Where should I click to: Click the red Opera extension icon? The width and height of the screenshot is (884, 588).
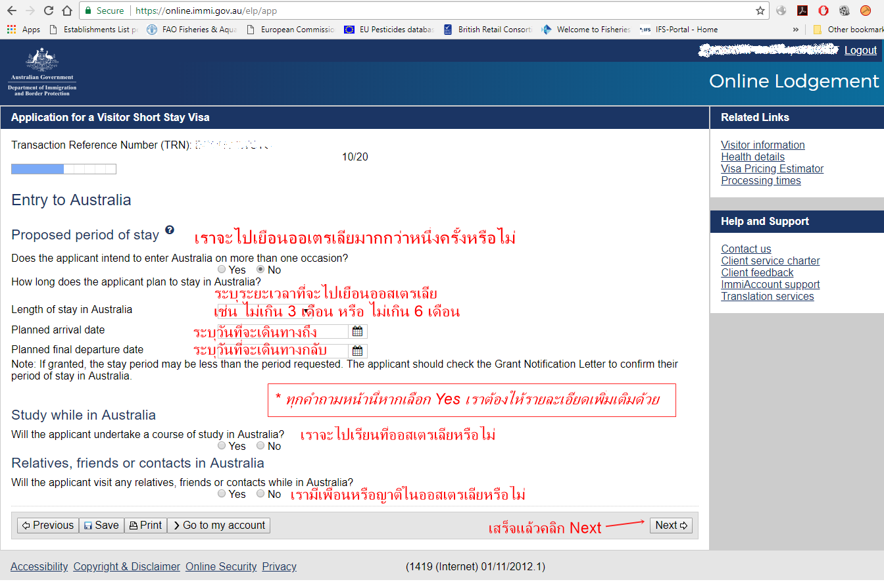tap(823, 11)
